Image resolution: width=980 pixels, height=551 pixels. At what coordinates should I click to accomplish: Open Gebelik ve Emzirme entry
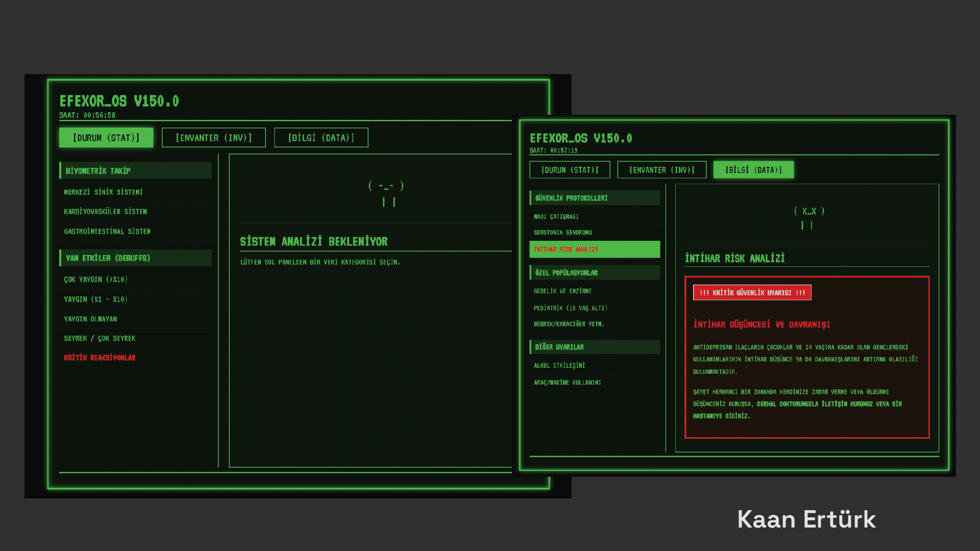(x=595, y=291)
